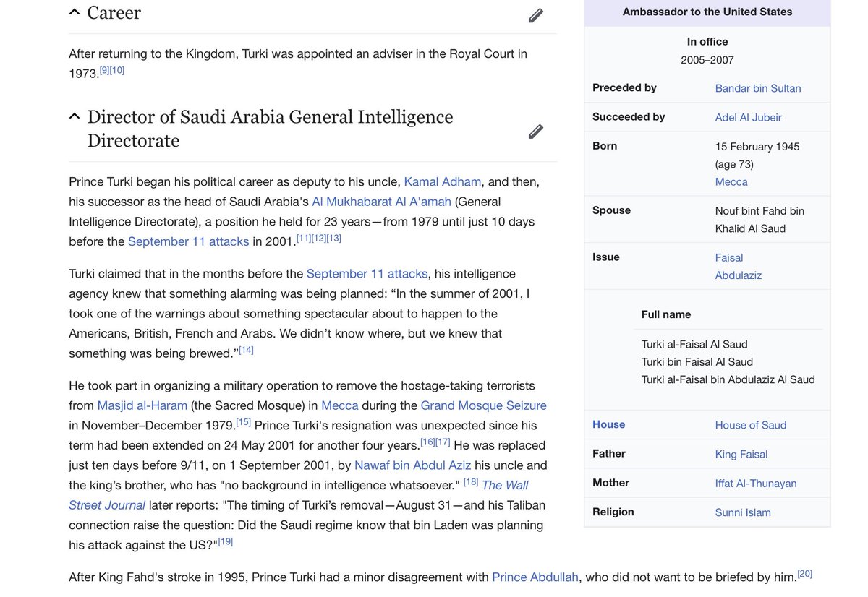This screenshot has width=868, height=597.
Task: Open the House label link in infobox
Action: coord(608,425)
